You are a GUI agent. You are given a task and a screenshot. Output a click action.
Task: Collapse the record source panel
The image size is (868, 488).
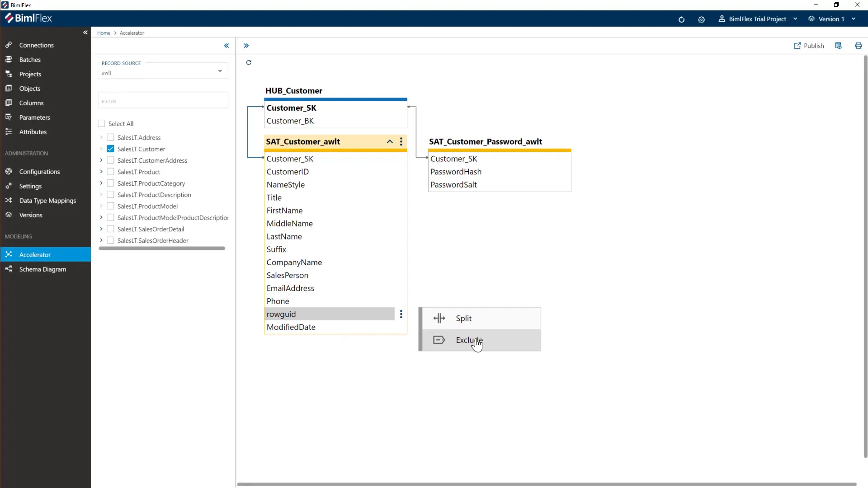226,46
